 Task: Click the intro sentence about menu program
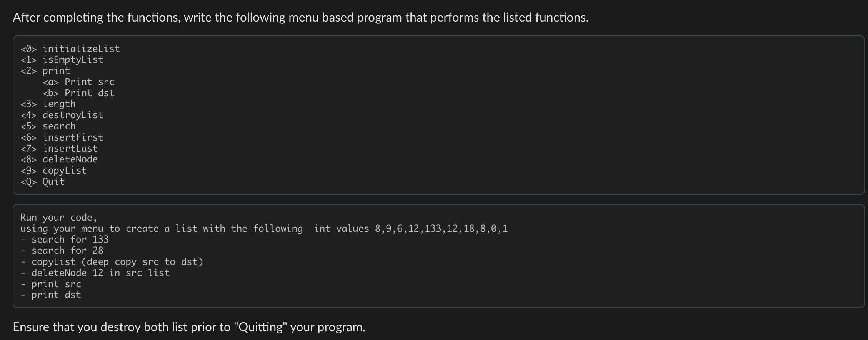(x=300, y=18)
